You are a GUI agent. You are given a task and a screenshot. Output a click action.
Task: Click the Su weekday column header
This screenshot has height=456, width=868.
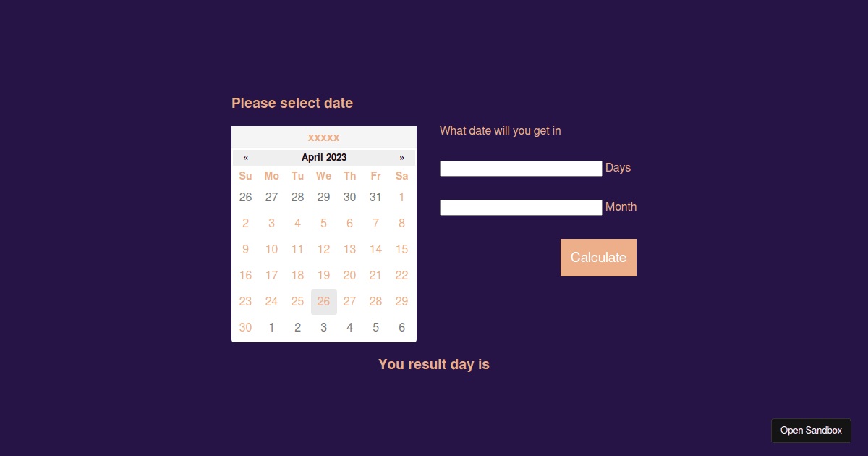click(245, 176)
